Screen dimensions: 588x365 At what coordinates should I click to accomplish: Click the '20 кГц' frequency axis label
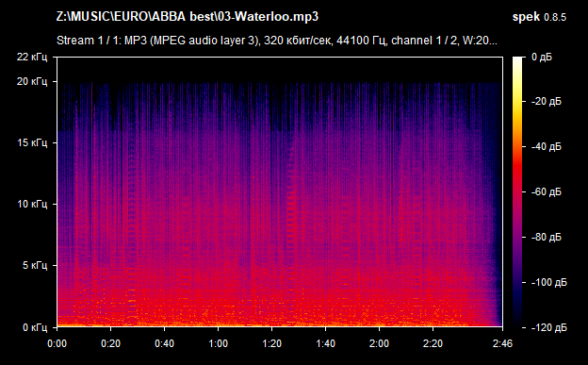tap(32, 81)
